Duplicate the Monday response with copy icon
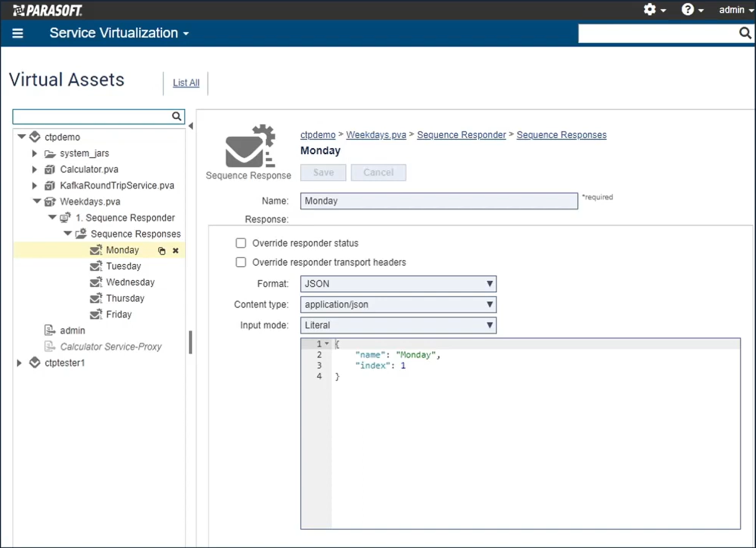The image size is (756, 548). [161, 251]
